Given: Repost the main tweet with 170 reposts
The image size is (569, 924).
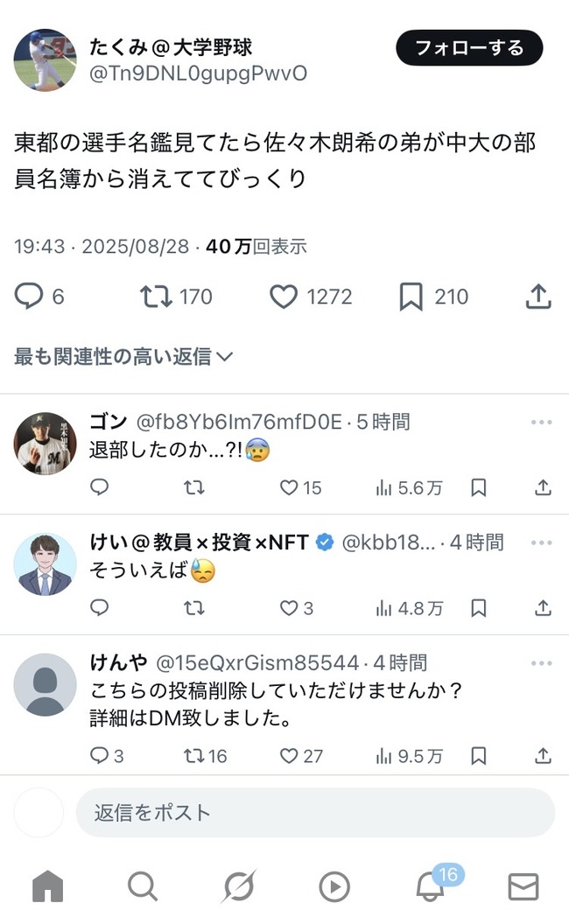Looking at the screenshot, I should (x=176, y=297).
